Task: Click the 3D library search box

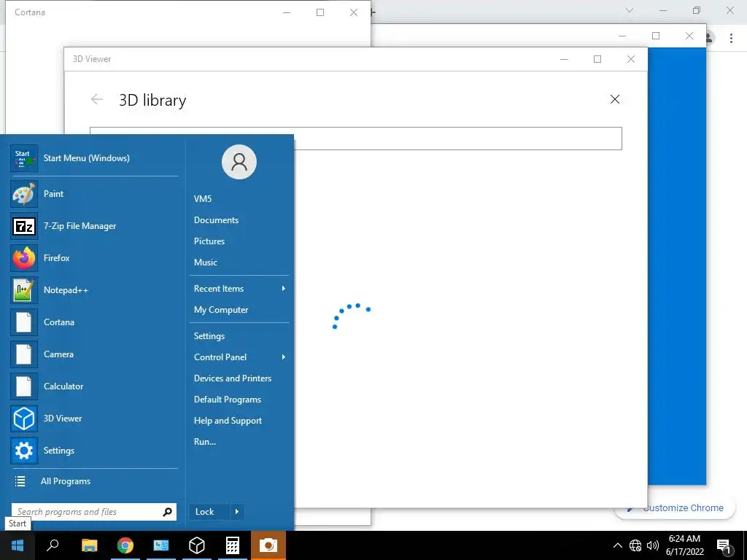Action: coord(356,139)
